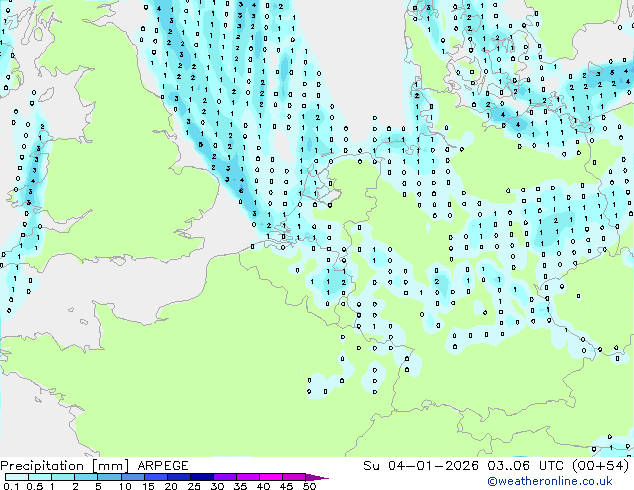Click the legend scale label '25'

point(194,486)
